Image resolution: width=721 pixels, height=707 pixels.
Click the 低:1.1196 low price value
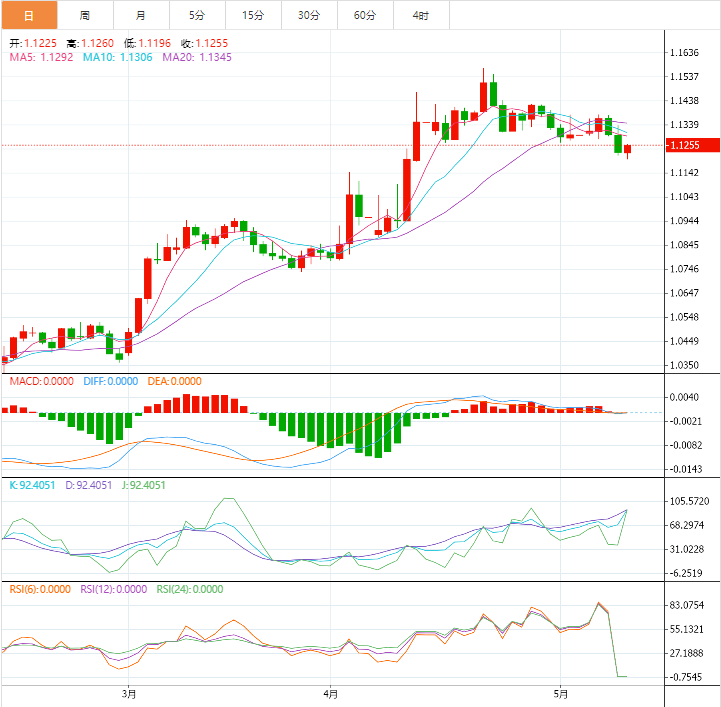coord(147,43)
